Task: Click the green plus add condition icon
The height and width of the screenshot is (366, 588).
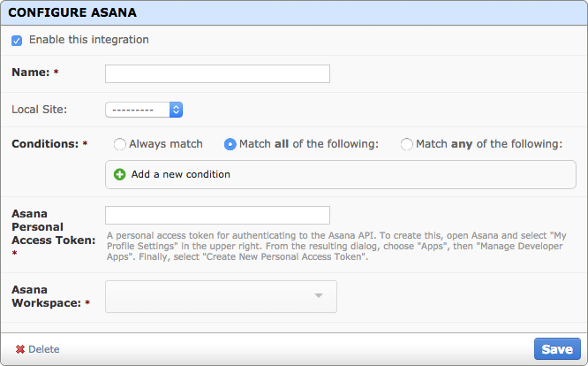Action: pyautogui.click(x=119, y=174)
